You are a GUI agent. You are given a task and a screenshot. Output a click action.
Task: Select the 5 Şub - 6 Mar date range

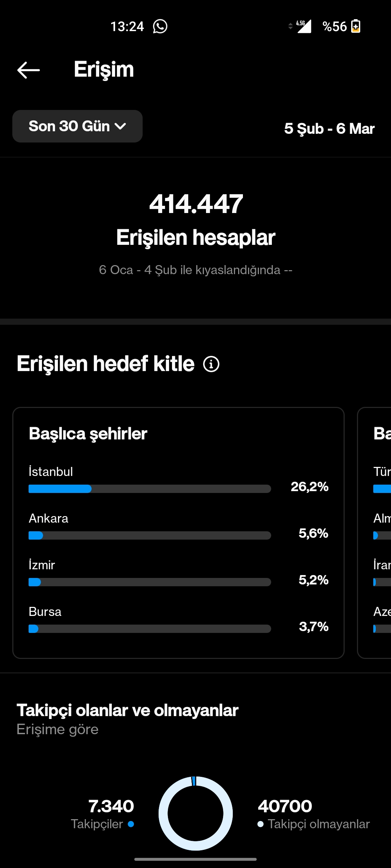click(x=329, y=128)
